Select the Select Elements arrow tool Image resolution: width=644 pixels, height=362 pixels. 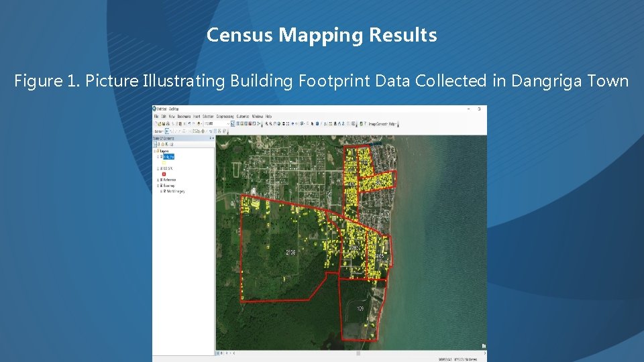click(312, 123)
